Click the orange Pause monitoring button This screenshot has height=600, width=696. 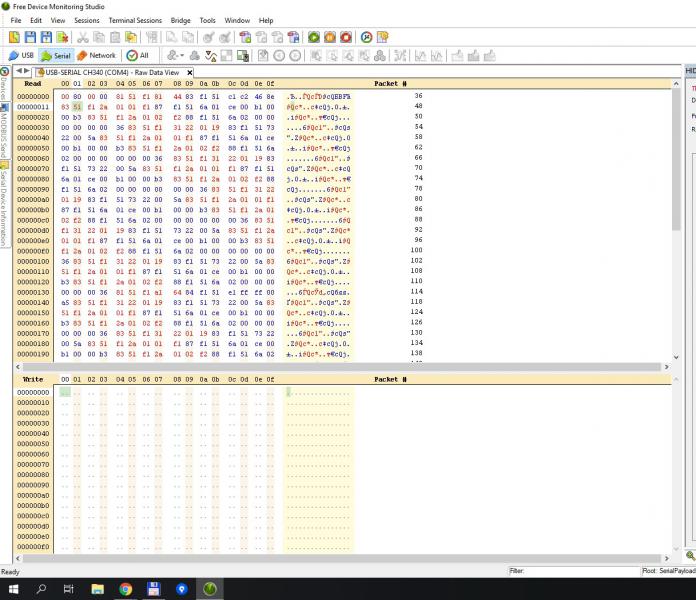click(329, 37)
